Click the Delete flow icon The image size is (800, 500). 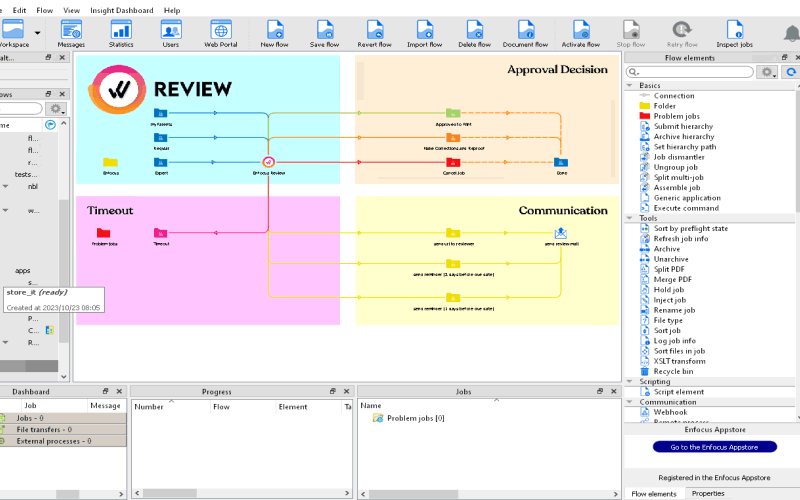[474, 34]
